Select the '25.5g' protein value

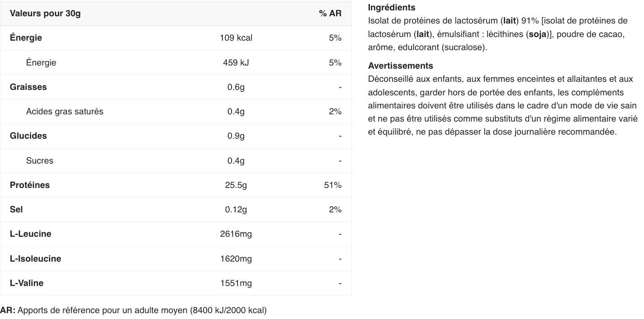(x=236, y=185)
